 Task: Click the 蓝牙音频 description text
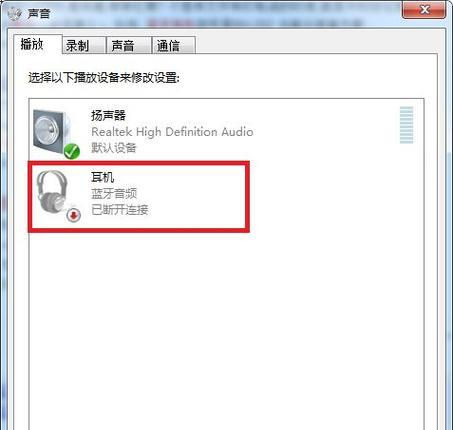114,193
